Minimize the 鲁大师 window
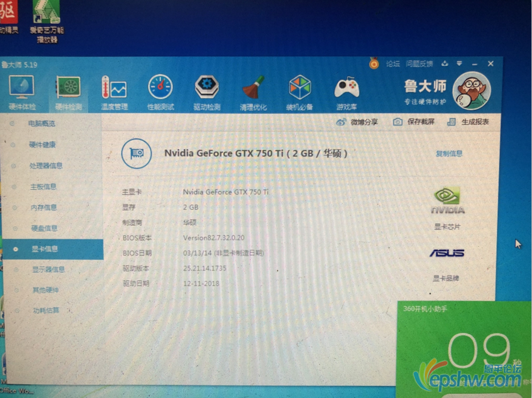 [x=475, y=64]
